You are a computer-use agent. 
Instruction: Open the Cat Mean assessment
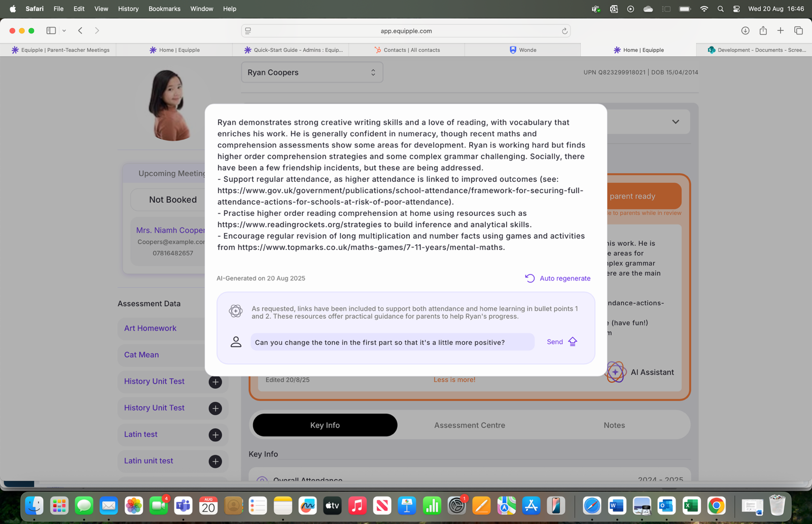pyautogui.click(x=142, y=355)
